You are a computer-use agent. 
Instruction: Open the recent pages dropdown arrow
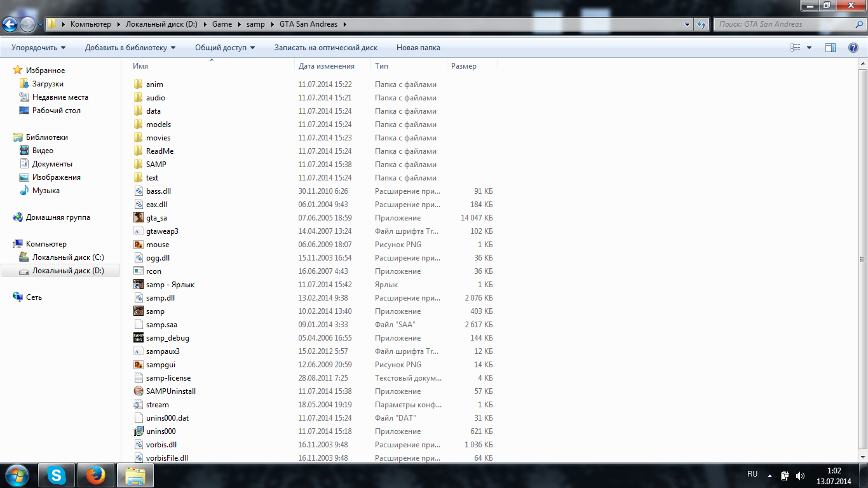click(41, 24)
